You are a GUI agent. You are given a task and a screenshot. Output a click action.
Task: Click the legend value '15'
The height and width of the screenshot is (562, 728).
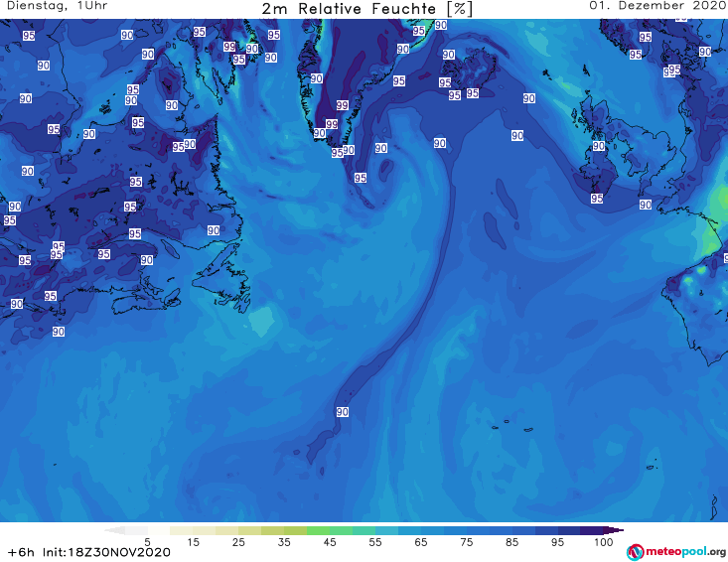click(193, 542)
